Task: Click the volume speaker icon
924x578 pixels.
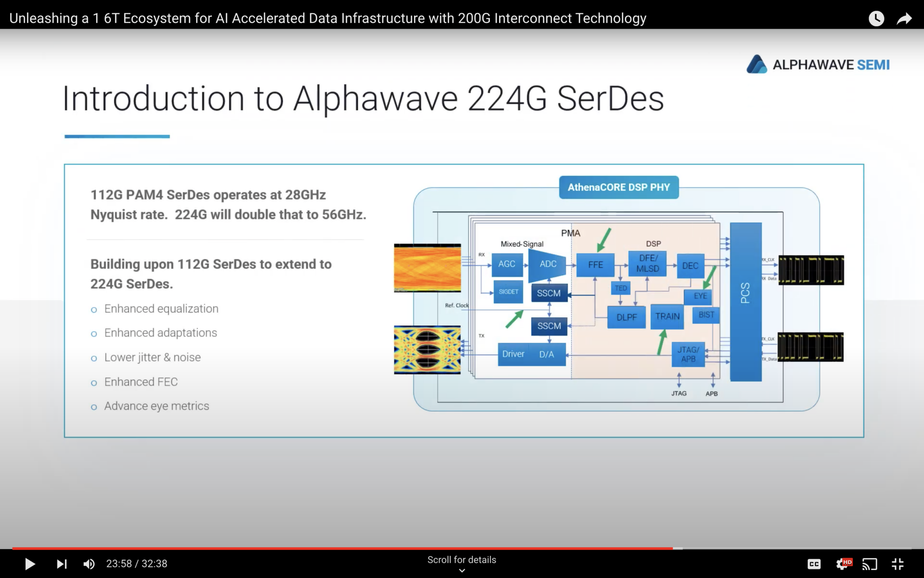Action: tap(90, 564)
